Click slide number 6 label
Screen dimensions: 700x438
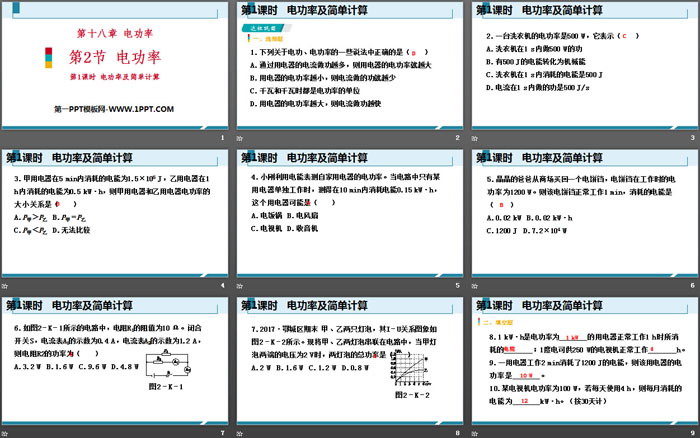(692, 285)
